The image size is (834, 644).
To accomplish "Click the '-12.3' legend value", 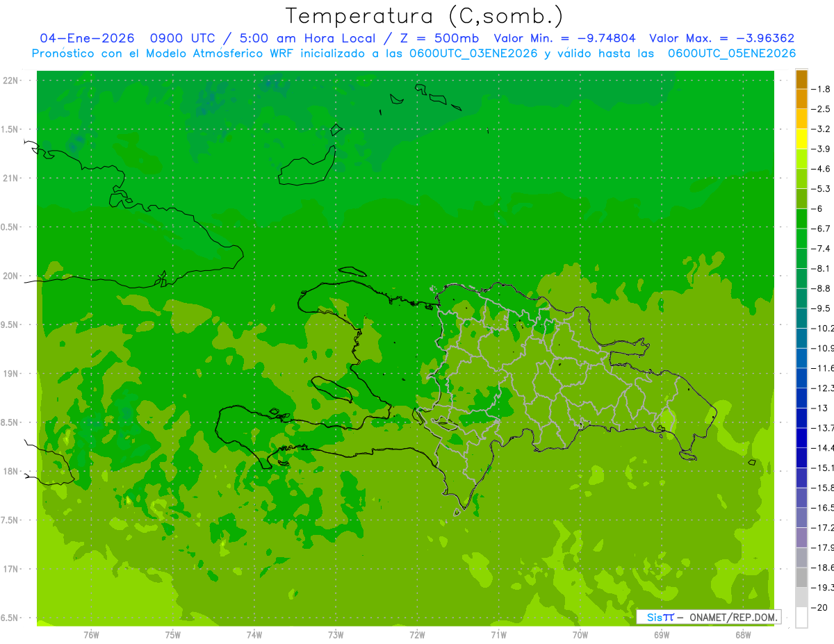I will [x=822, y=388].
